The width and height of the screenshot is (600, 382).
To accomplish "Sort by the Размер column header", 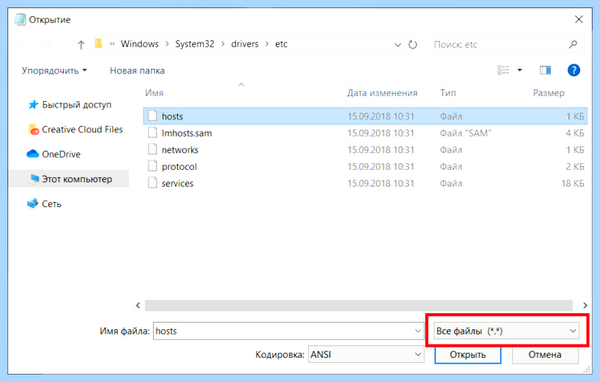I will (x=548, y=93).
